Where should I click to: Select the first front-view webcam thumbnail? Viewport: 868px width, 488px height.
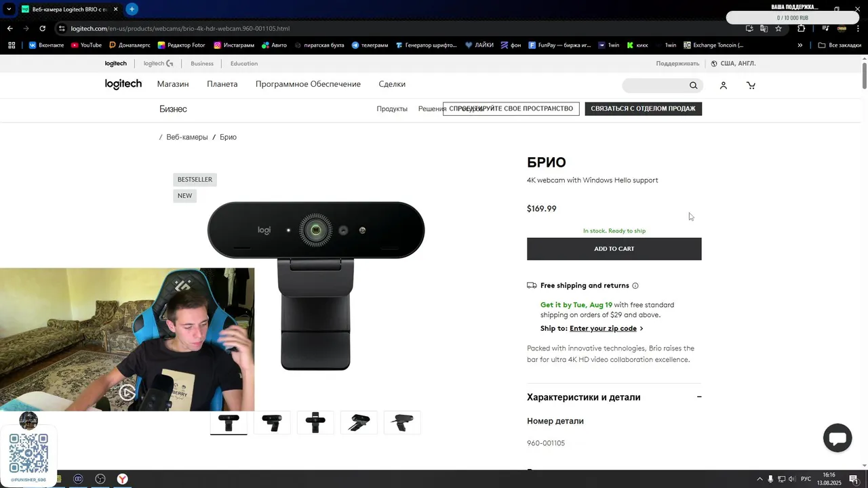coord(229,423)
